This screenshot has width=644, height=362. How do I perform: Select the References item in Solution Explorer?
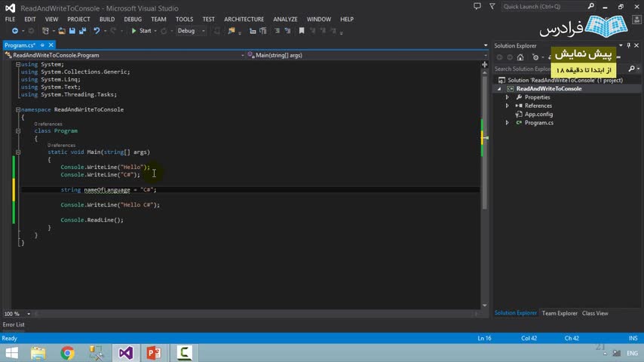pyautogui.click(x=538, y=106)
